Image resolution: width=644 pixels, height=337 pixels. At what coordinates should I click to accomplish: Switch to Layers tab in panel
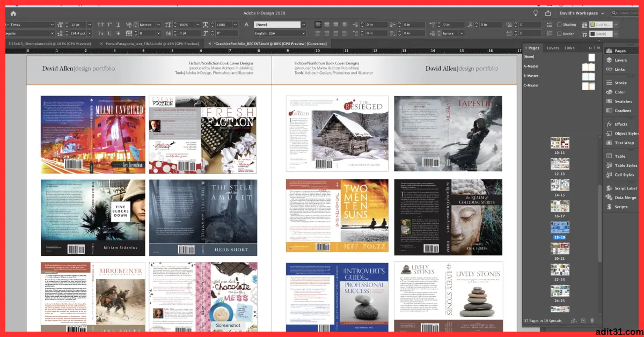click(553, 48)
